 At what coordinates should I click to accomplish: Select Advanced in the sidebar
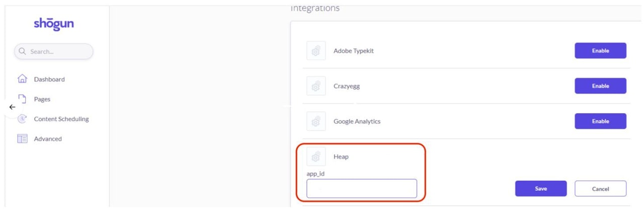tap(48, 139)
